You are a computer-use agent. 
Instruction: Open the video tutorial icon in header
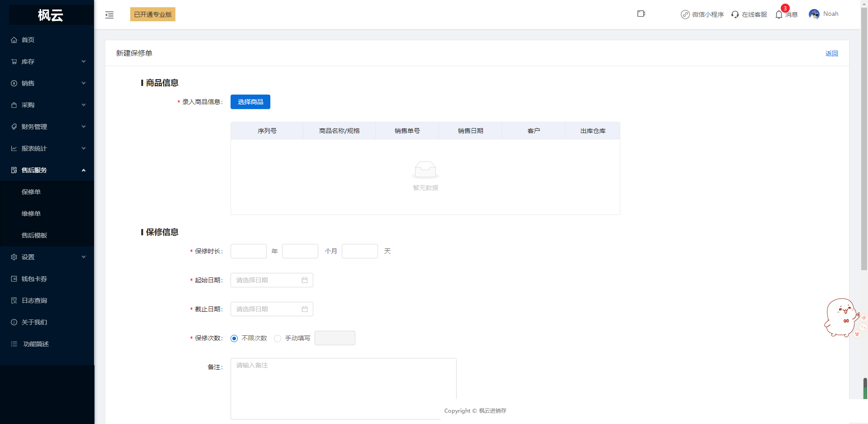tap(641, 14)
